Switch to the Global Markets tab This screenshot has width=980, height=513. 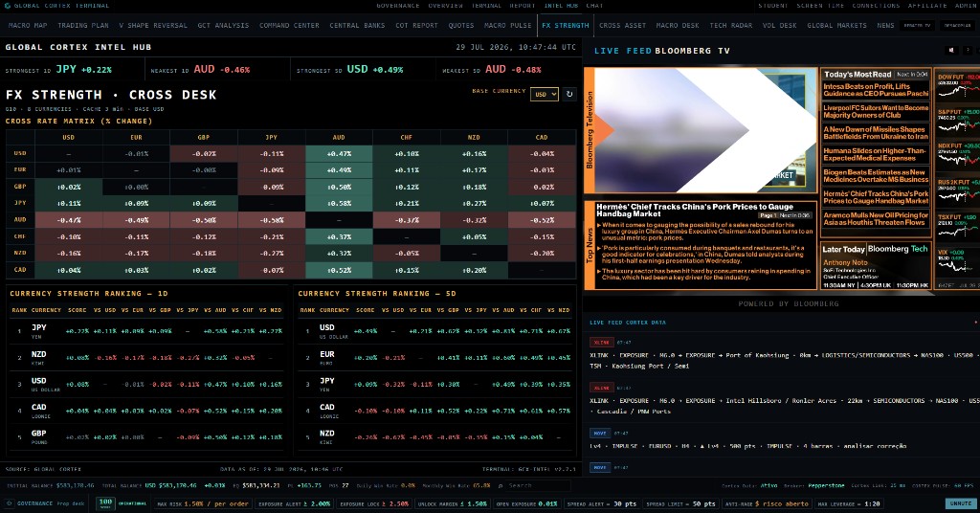coord(836,26)
